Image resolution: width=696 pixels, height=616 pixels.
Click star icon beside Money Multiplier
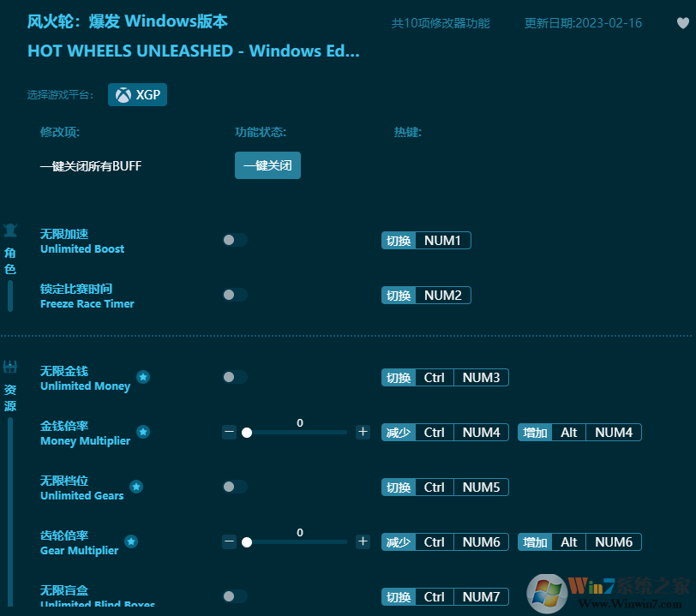point(143,432)
